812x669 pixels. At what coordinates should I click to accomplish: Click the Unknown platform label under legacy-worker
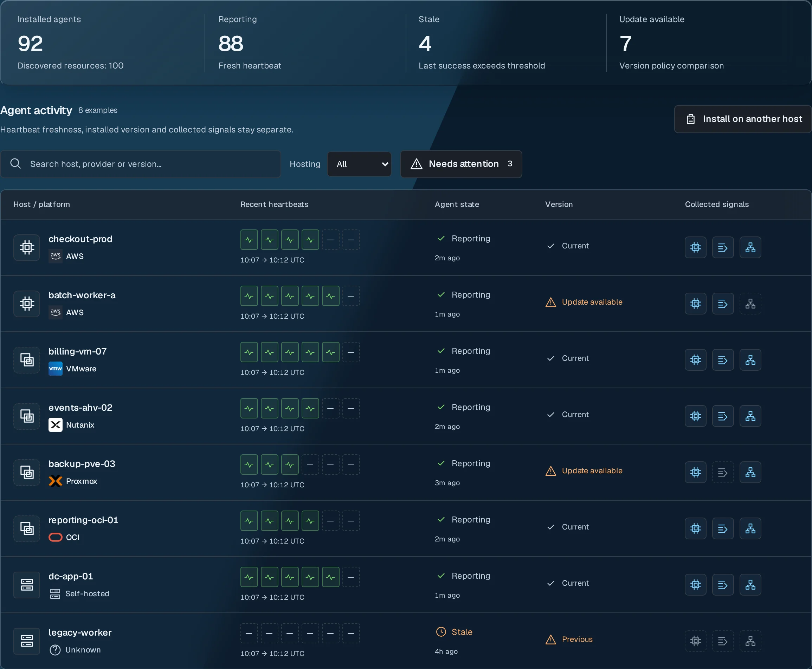83,650
